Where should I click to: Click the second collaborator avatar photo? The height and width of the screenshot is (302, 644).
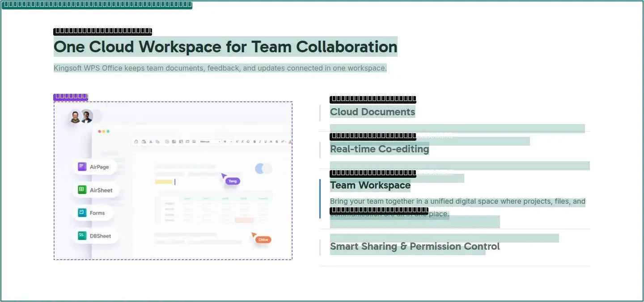[87, 117]
